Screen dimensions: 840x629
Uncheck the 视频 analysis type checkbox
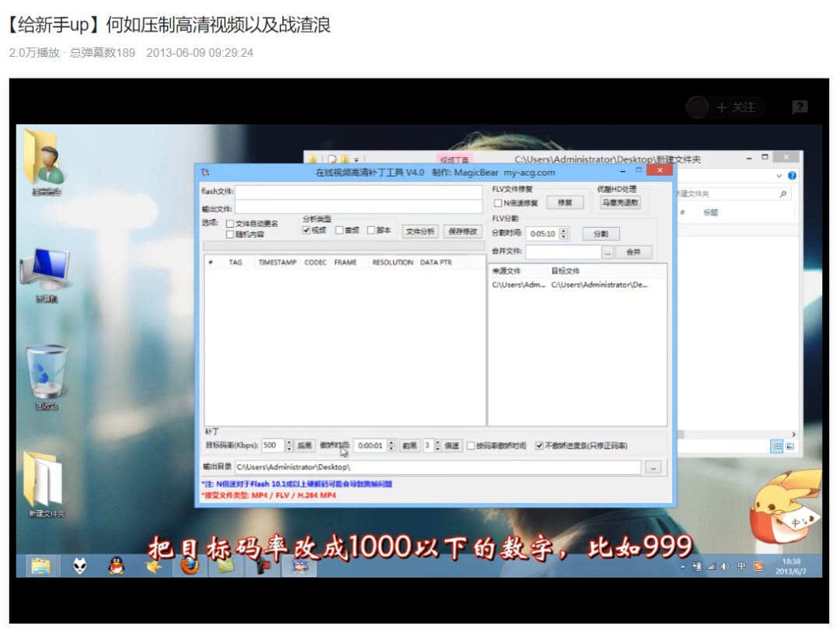point(306,230)
